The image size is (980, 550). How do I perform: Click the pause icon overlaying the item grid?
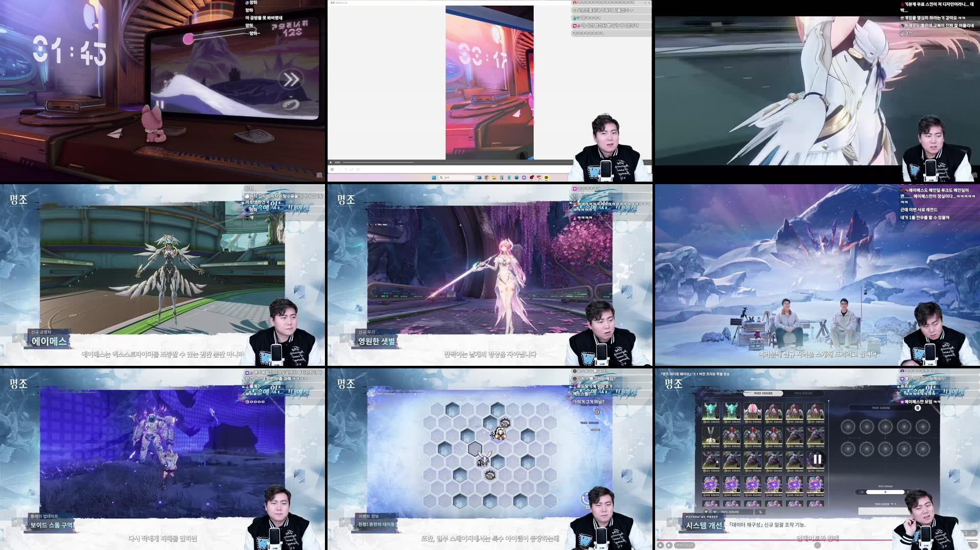[x=818, y=460]
